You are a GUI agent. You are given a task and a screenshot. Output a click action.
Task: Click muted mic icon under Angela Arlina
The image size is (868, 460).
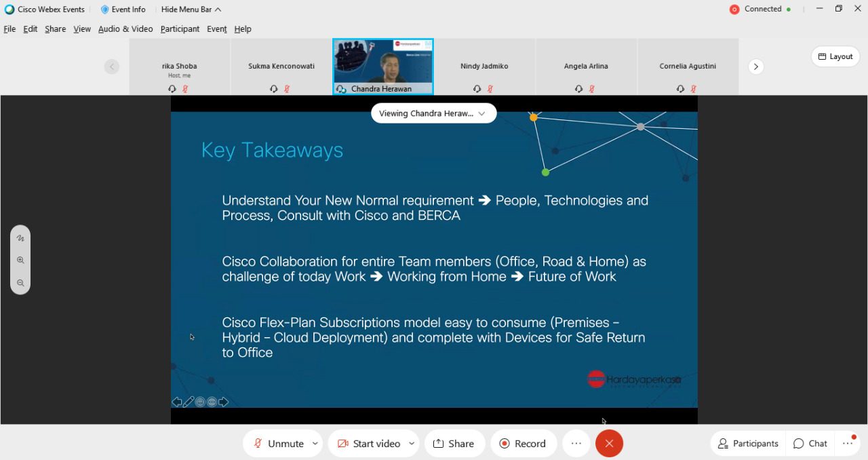[591, 89]
